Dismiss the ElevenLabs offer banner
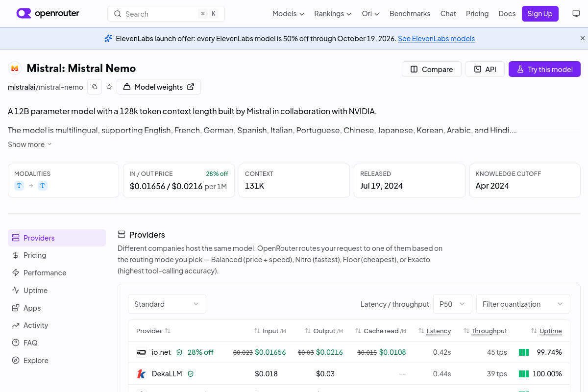588x392 pixels. [583, 38]
